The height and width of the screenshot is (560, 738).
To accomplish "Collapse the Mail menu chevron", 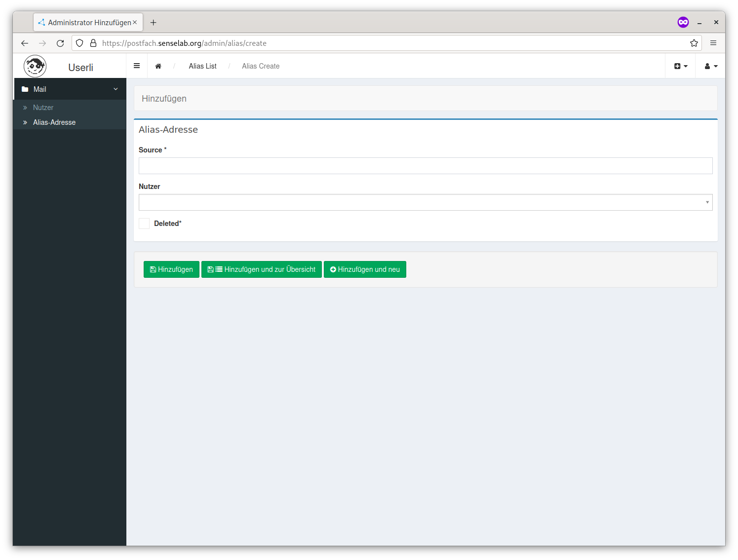I will click(x=116, y=89).
